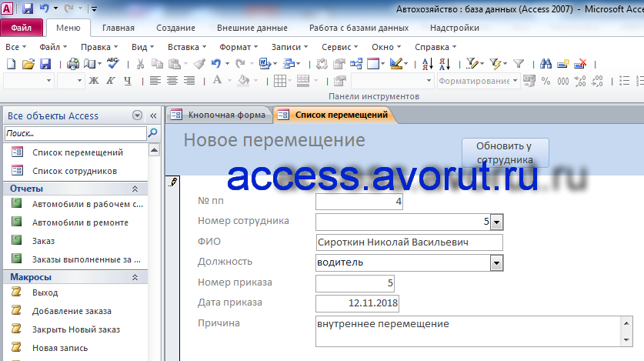This screenshot has width=644, height=361.
Task: Align text left
Action: click(x=155, y=81)
